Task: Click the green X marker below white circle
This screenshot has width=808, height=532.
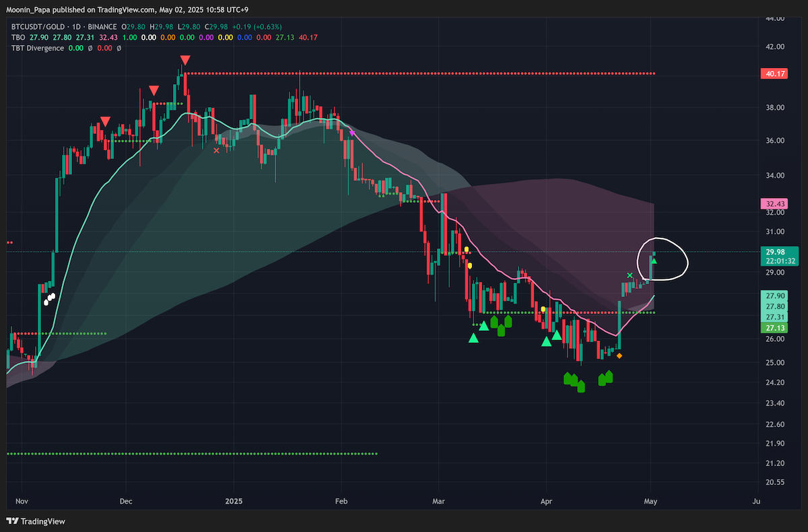Action: (630, 275)
